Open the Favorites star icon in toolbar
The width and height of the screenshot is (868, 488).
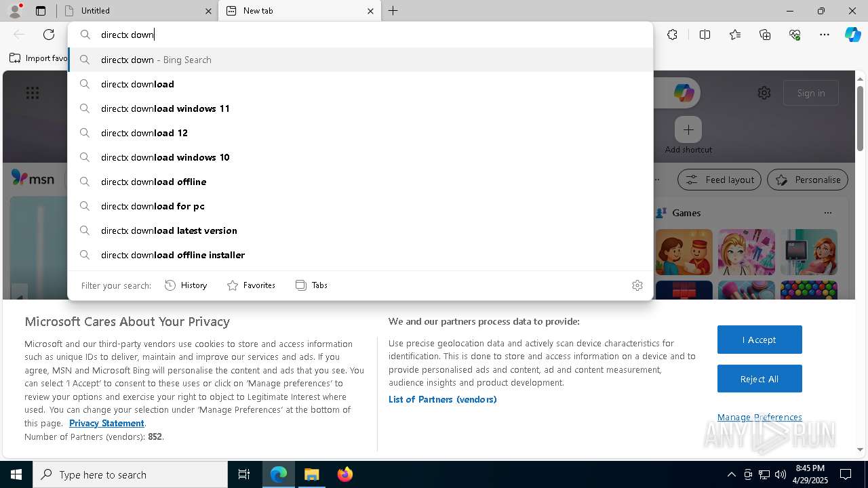(x=735, y=35)
